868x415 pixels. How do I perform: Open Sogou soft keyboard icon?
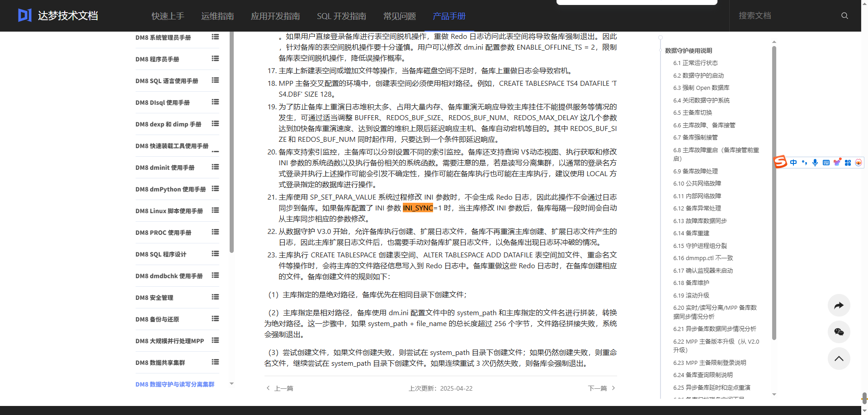(x=826, y=163)
